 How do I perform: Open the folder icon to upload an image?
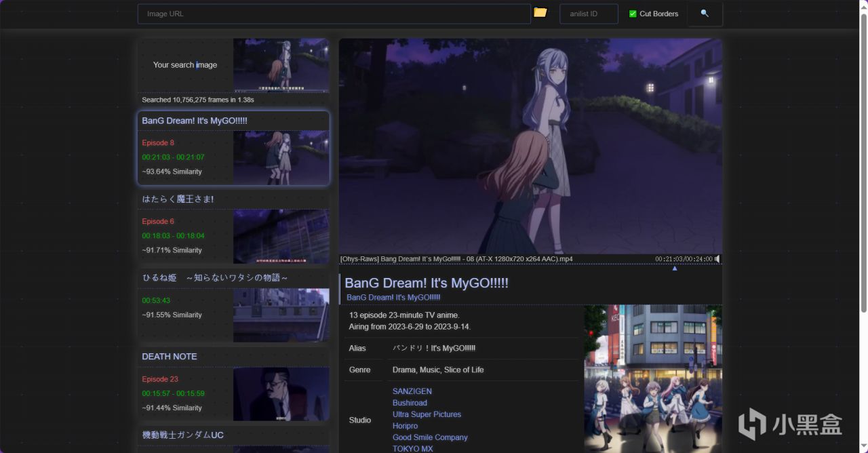point(540,12)
